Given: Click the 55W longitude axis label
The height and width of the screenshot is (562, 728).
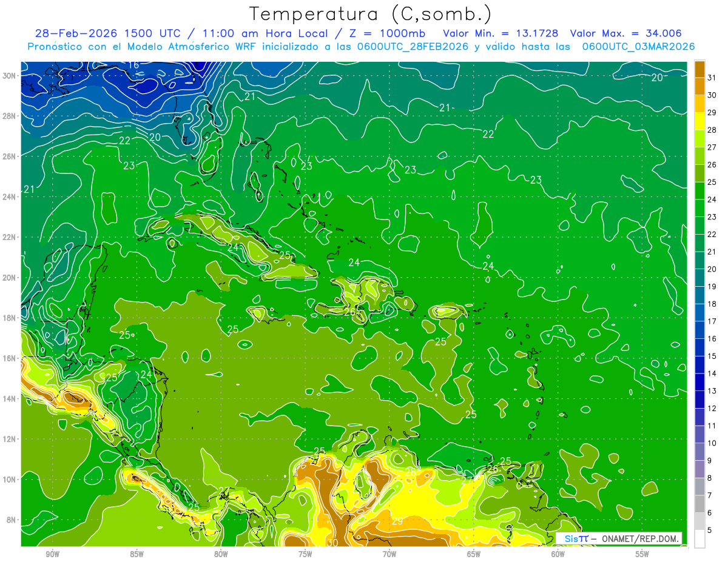Looking at the screenshot, I should pyautogui.click(x=642, y=554).
